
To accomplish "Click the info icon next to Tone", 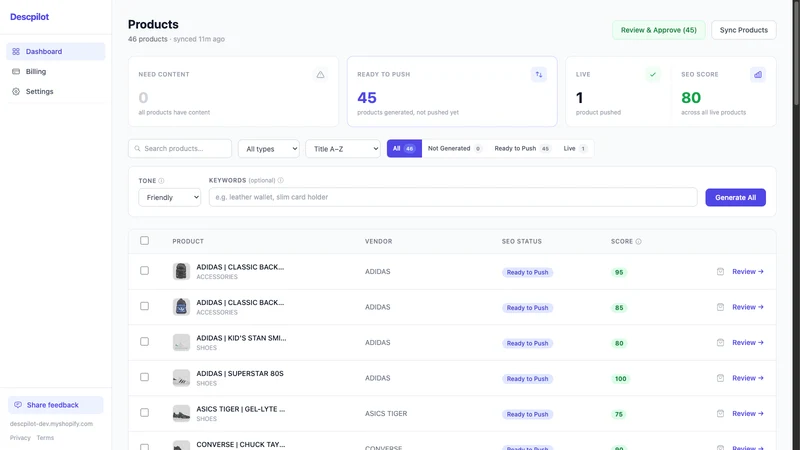I will (x=161, y=181).
